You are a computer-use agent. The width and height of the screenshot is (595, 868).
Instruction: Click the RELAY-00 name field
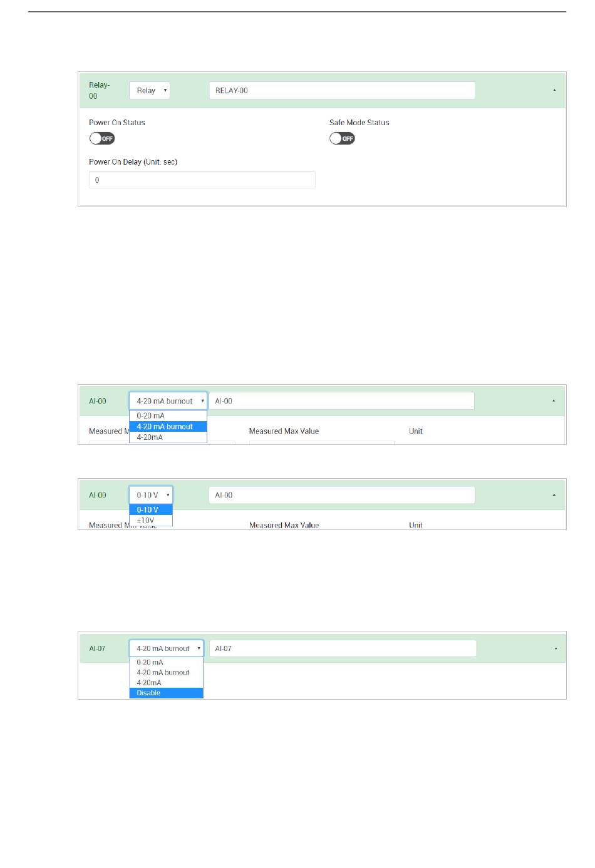tap(342, 91)
